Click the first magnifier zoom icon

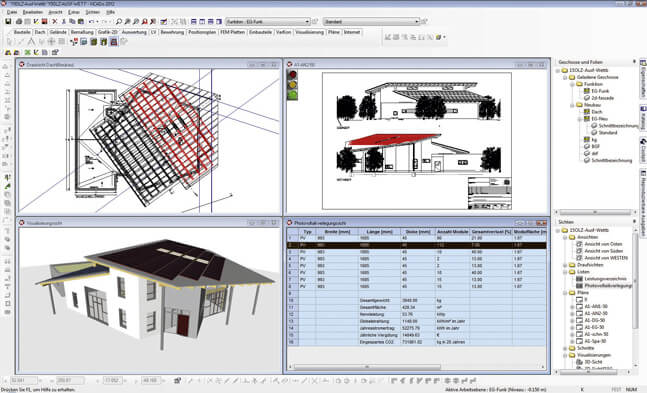[119, 21]
